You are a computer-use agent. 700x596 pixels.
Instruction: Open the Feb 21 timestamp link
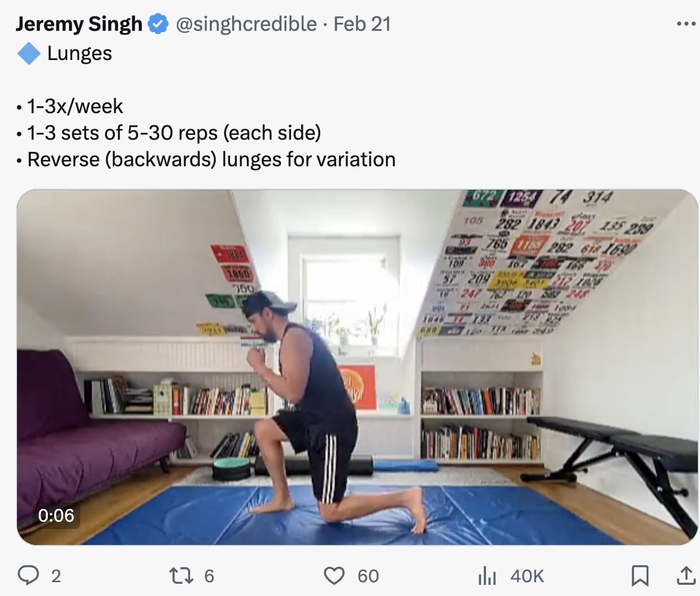(x=362, y=24)
